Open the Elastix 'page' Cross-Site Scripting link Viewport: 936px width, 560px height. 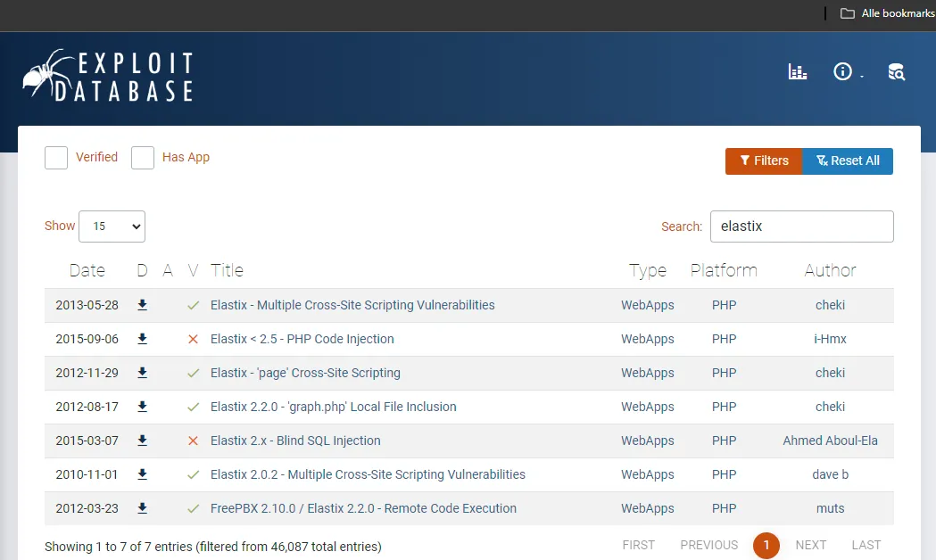(305, 373)
